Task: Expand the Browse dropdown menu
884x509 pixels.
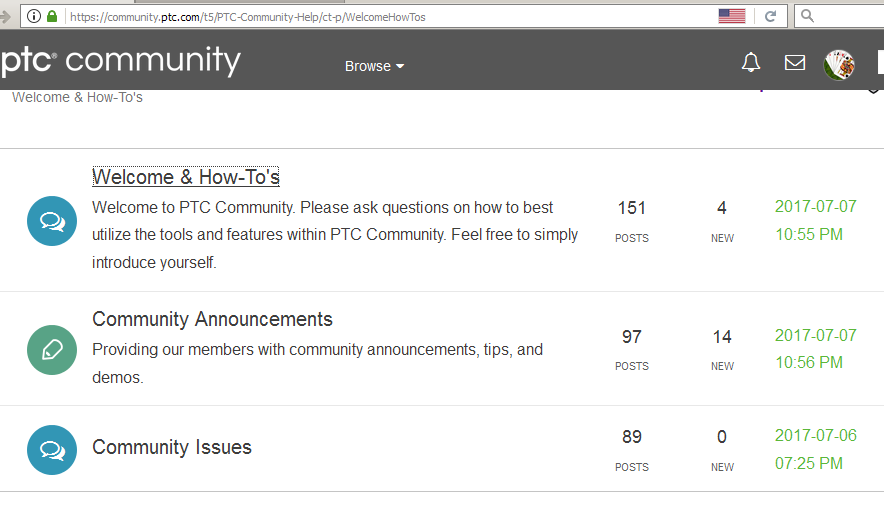Action: tap(374, 66)
